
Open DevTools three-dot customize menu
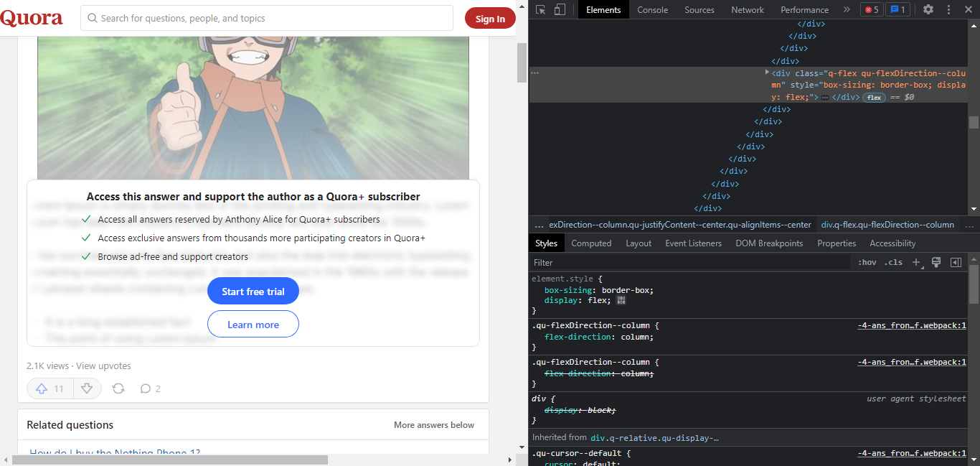point(949,9)
